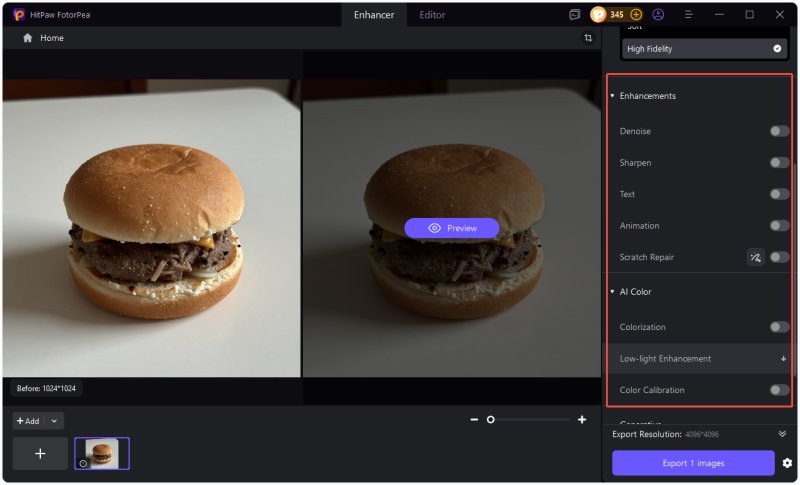Click the HitPaw FotorPea logo icon

coord(19,15)
